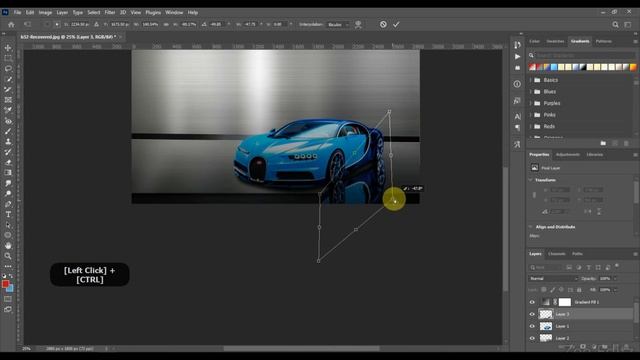Hide the Gradient Fill 1 layer

tap(532, 302)
